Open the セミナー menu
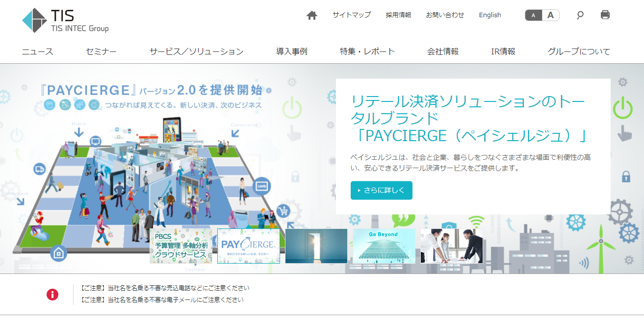Screen dimensions: 644x323 [101, 51]
